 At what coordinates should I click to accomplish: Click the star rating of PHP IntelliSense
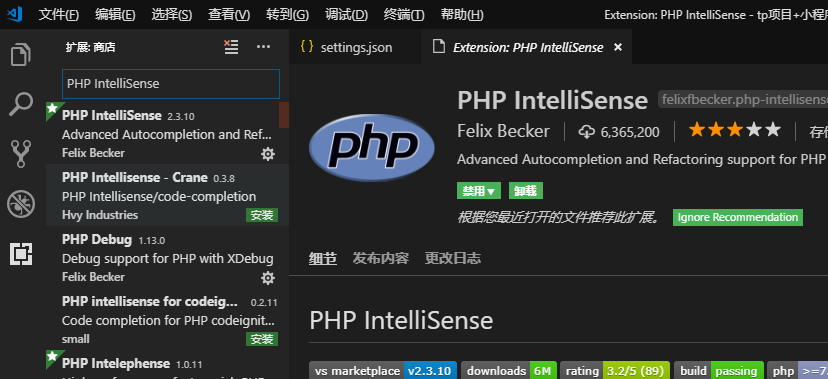(x=735, y=130)
